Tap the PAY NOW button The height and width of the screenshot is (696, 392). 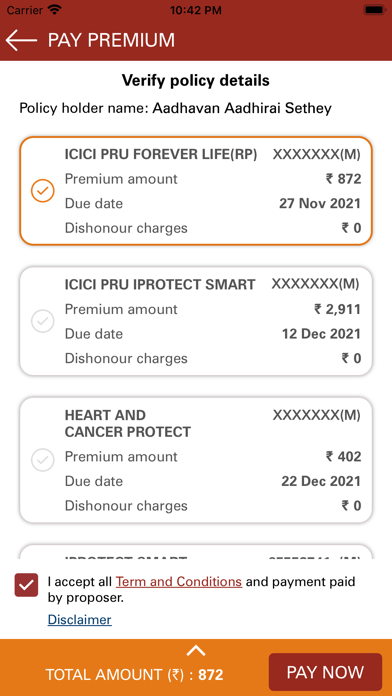pyautogui.click(x=325, y=672)
